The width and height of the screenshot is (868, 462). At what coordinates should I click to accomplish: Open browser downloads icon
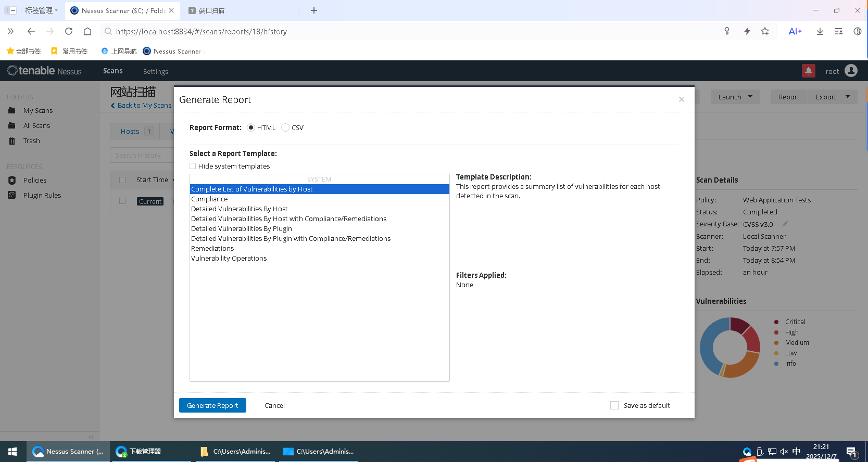pyautogui.click(x=820, y=31)
